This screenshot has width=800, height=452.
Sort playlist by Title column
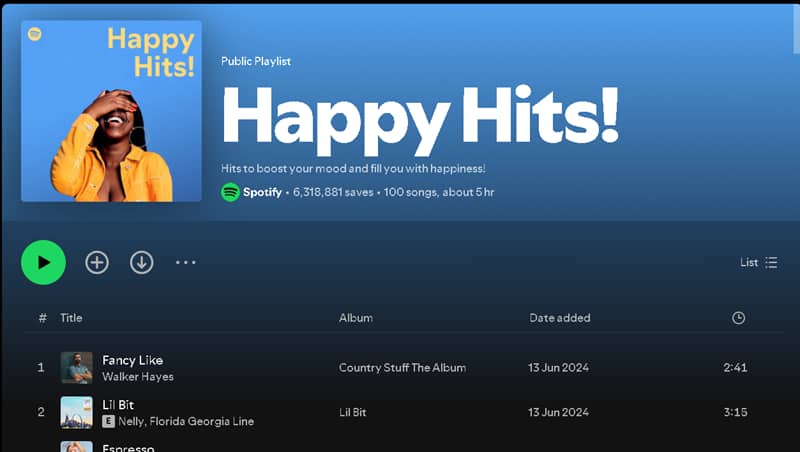[71, 318]
